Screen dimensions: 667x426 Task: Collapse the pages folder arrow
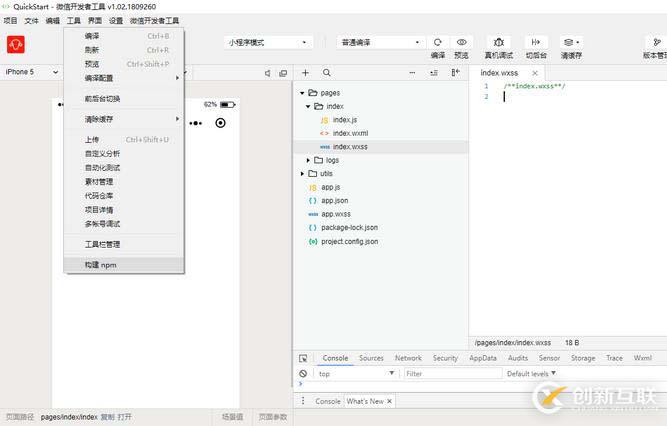(302, 93)
